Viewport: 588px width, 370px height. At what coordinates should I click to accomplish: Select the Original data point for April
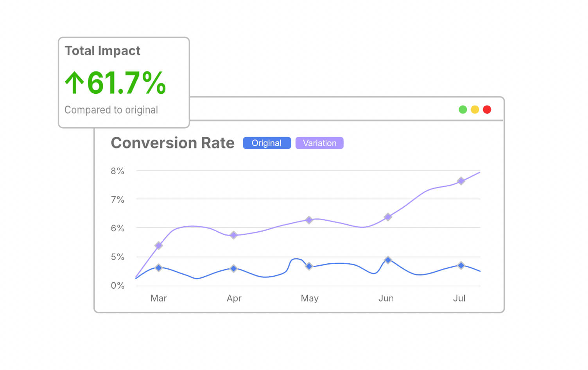pos(233,268)
